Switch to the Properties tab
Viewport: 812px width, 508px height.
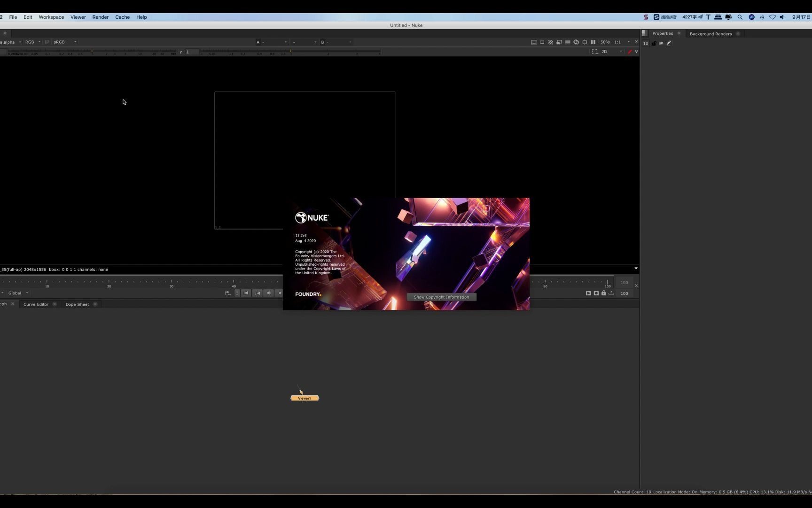pos(663,33)
